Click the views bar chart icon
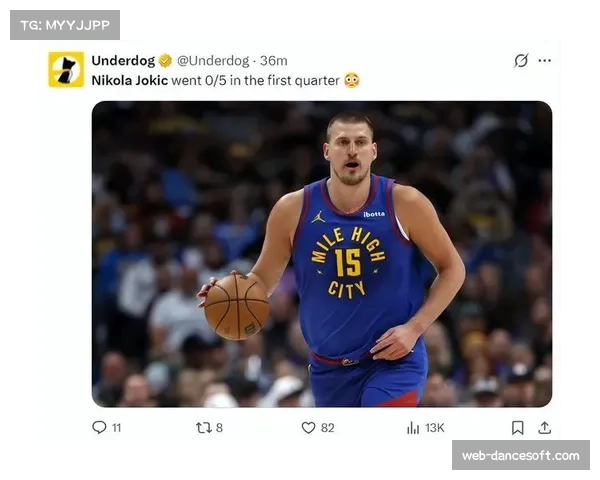Viewport: 600px width, 480px height. [x=413, y=427]
